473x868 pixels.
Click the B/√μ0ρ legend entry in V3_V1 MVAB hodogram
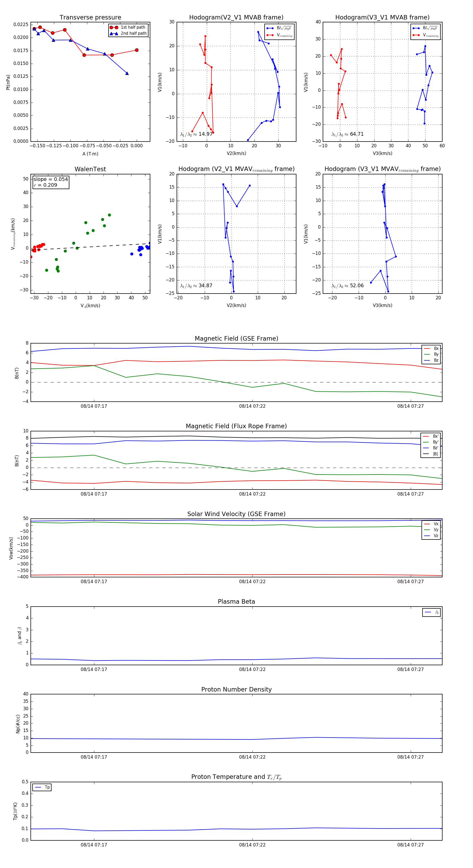(425, 28)
